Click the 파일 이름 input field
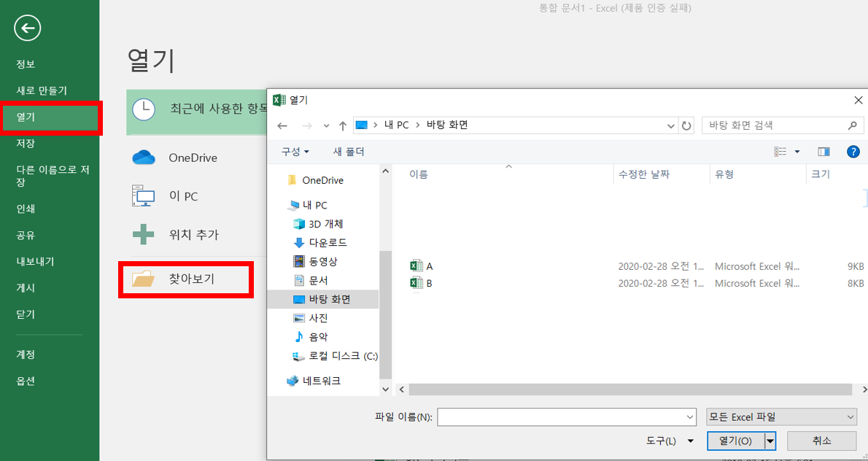The width and height of the screenshot is (868, 461). (x=567, y=417)
